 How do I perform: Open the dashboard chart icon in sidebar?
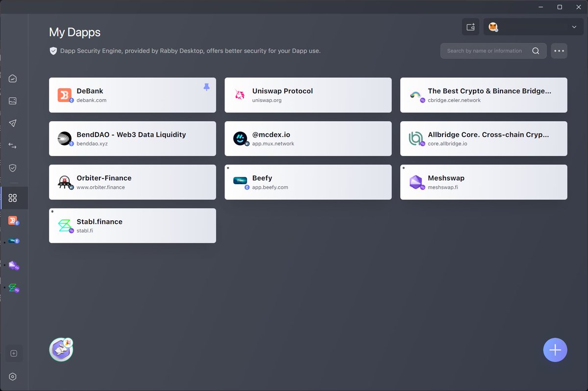point(13,78)
